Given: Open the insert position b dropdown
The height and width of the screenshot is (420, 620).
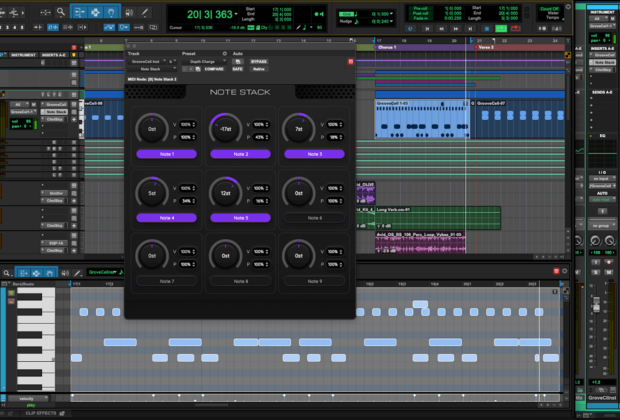Looking at the screenshot, I should 172,62.
